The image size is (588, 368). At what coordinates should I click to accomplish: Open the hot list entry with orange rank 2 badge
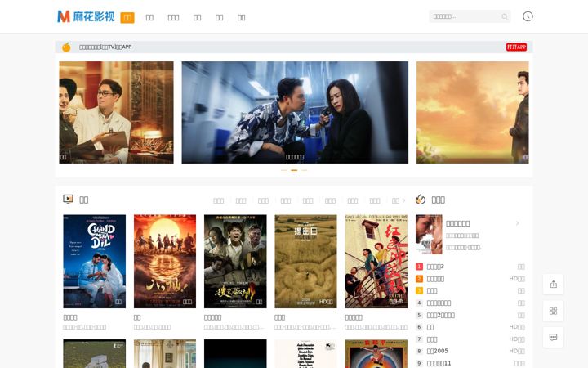coord(470,279)
